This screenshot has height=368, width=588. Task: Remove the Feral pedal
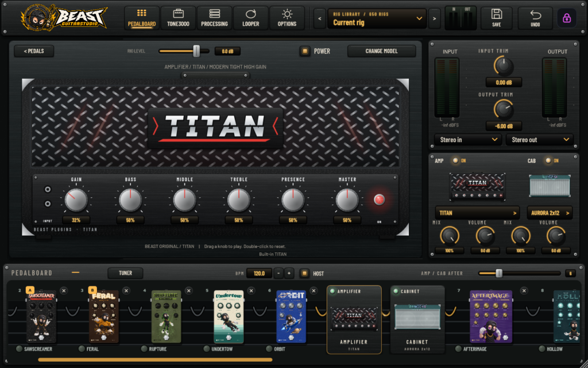(x=126, y=290)
